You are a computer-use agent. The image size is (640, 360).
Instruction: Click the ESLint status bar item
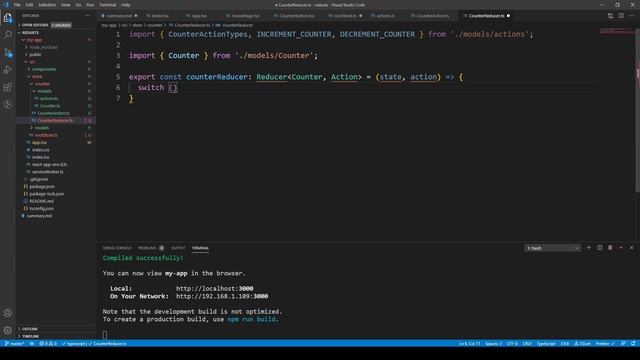point(582,344)
